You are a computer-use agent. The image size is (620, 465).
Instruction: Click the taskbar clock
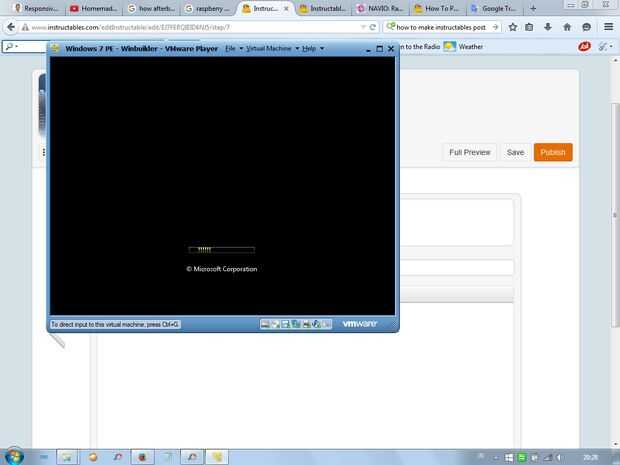coord(590,457)
